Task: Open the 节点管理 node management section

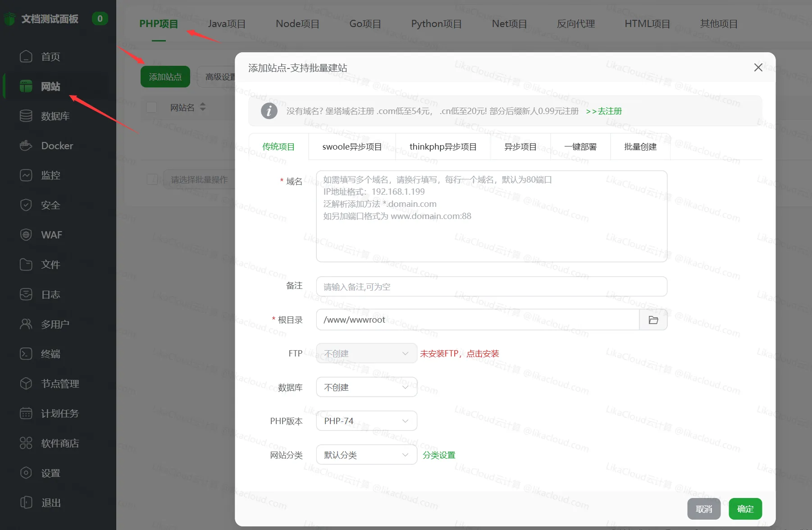Action: [x=60, y=384]
